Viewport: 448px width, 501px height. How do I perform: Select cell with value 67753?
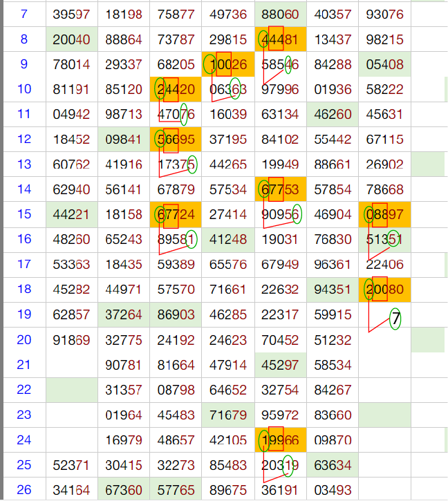coord(281,189)
